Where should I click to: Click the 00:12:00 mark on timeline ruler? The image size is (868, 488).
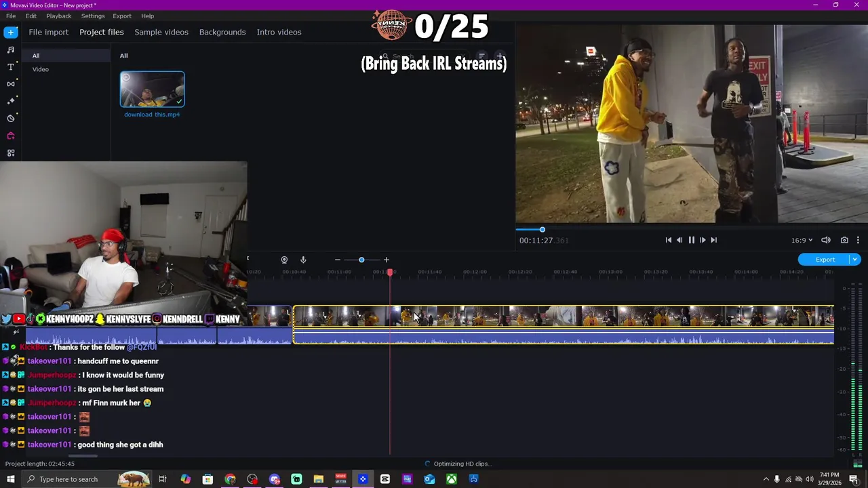[475, 272]
